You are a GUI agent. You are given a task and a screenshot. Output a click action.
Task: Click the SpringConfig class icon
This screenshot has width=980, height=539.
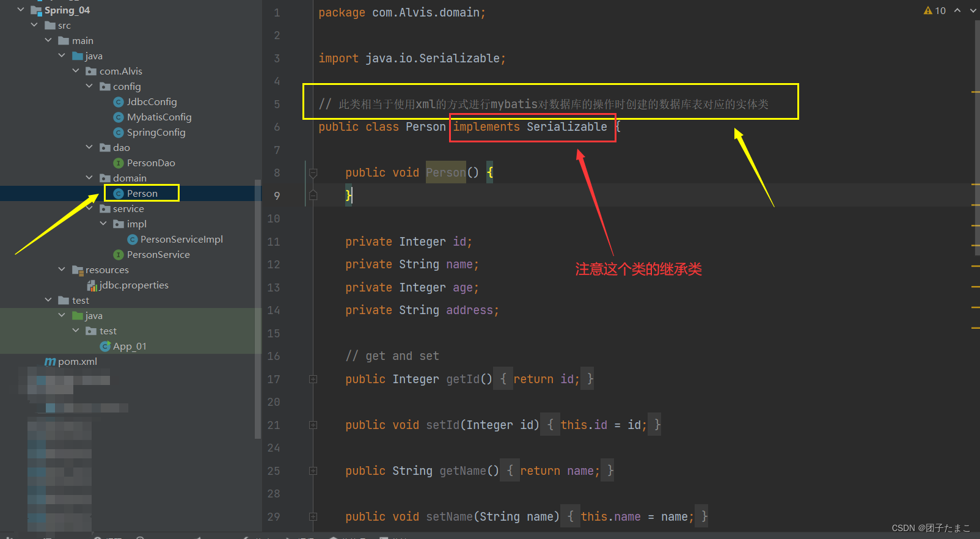coord(119,133)
